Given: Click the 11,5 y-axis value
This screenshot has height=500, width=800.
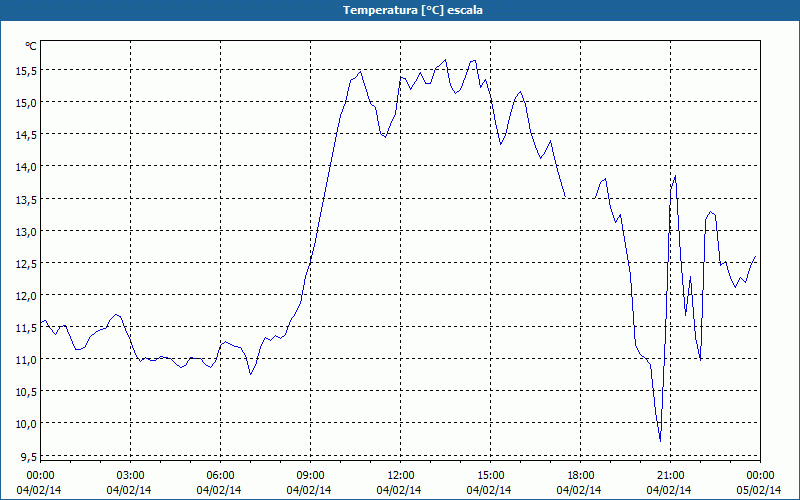Looking at the screenshot, I should click(x=26, y=328).
